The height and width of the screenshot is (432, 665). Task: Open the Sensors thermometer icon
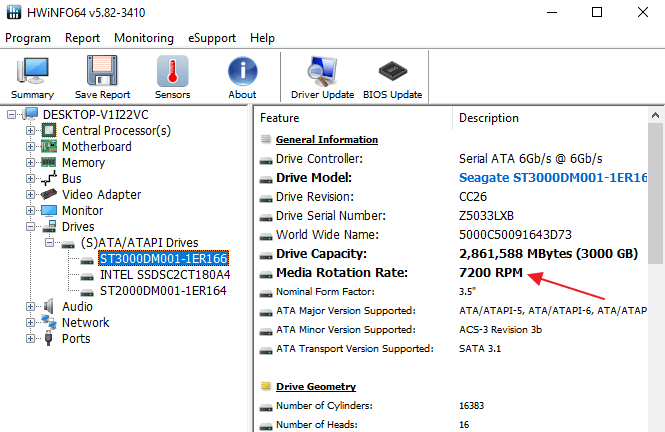click(172, 78)
